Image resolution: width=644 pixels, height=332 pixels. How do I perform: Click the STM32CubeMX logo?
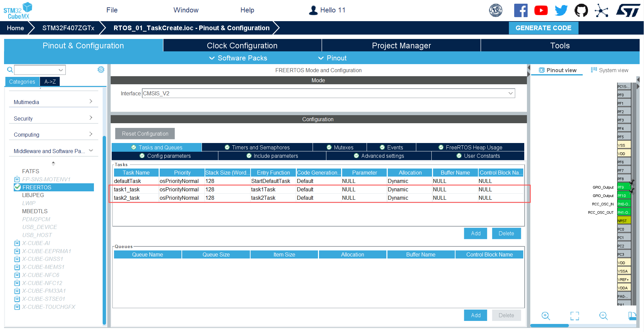18,11
